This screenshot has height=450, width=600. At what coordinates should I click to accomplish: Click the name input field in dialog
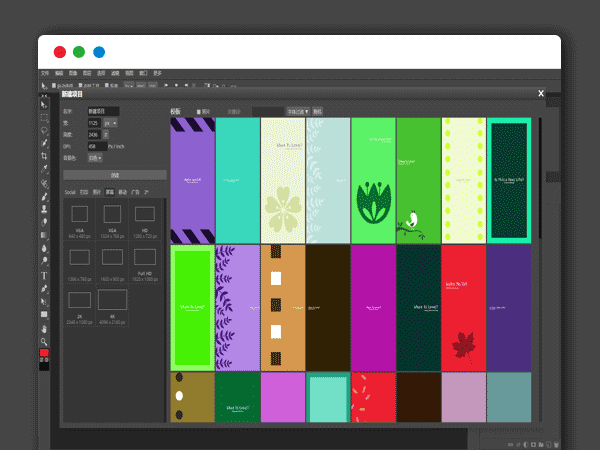(x=103, y=110)
